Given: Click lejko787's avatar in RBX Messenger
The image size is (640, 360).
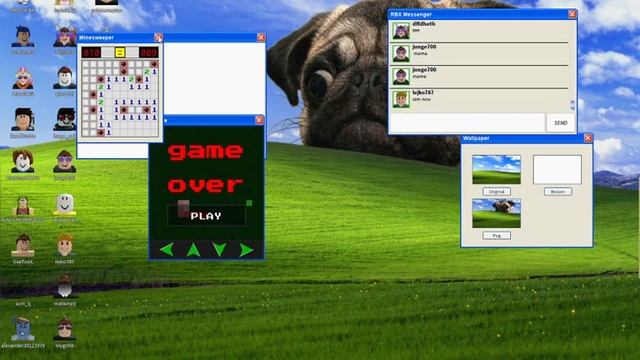Looking at the screenshot, I should tap(401, 99).
